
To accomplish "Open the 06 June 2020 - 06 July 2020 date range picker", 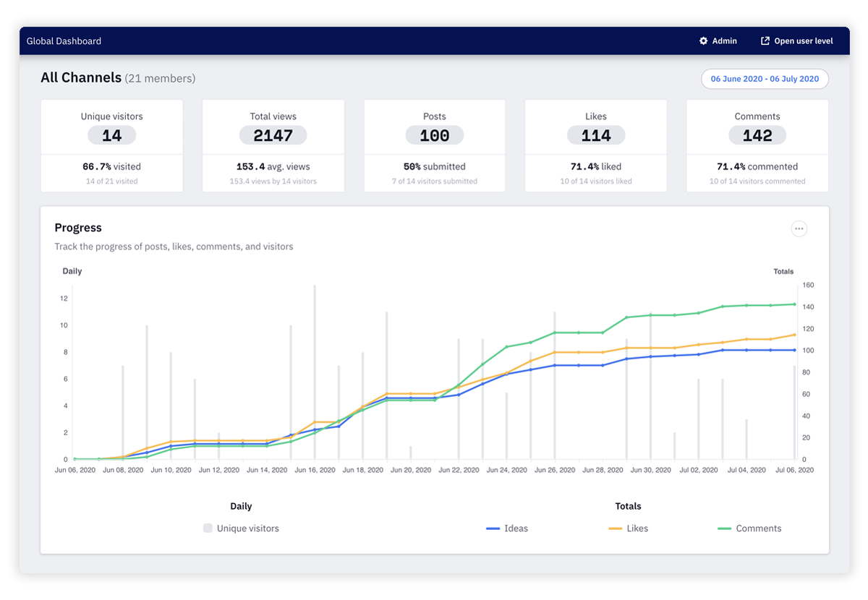I will click(765, 79).
